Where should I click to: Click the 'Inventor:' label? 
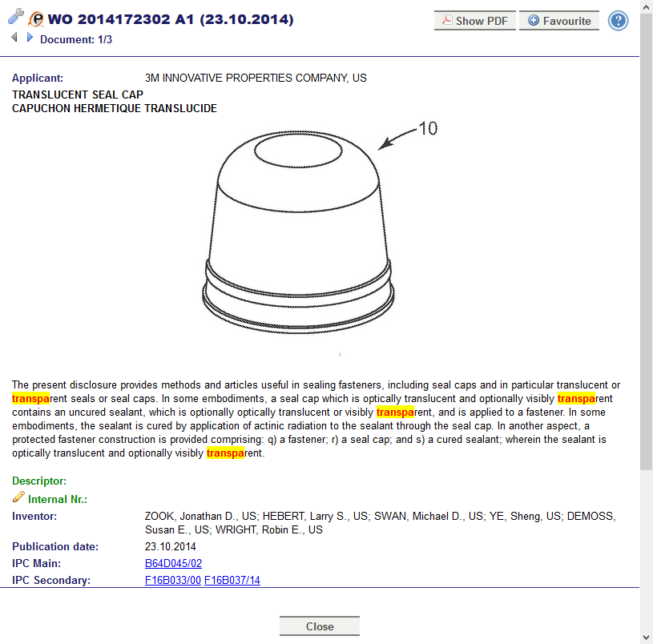(x=34, y=516)
